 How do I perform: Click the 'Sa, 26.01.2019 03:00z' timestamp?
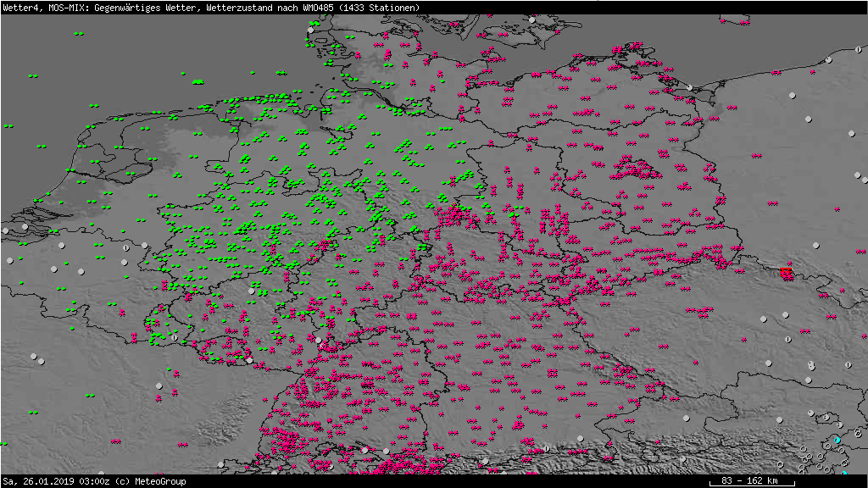coord(57,481)
